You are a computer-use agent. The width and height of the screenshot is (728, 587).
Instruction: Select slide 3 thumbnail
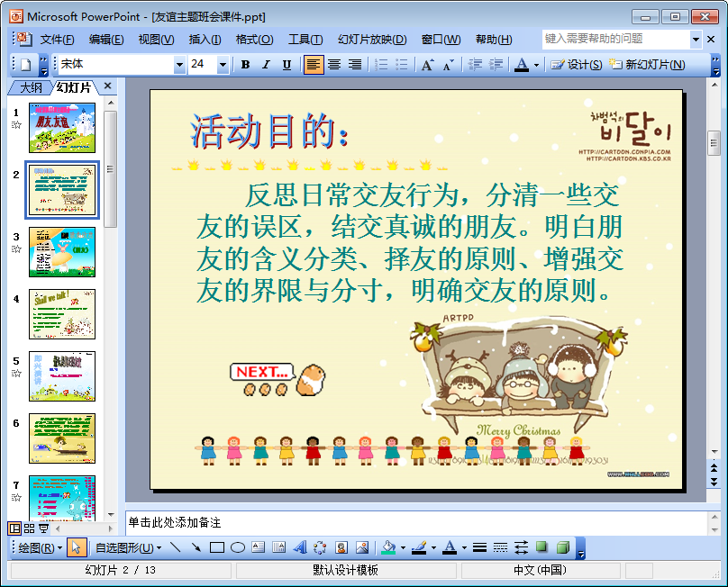pos(62,252)
